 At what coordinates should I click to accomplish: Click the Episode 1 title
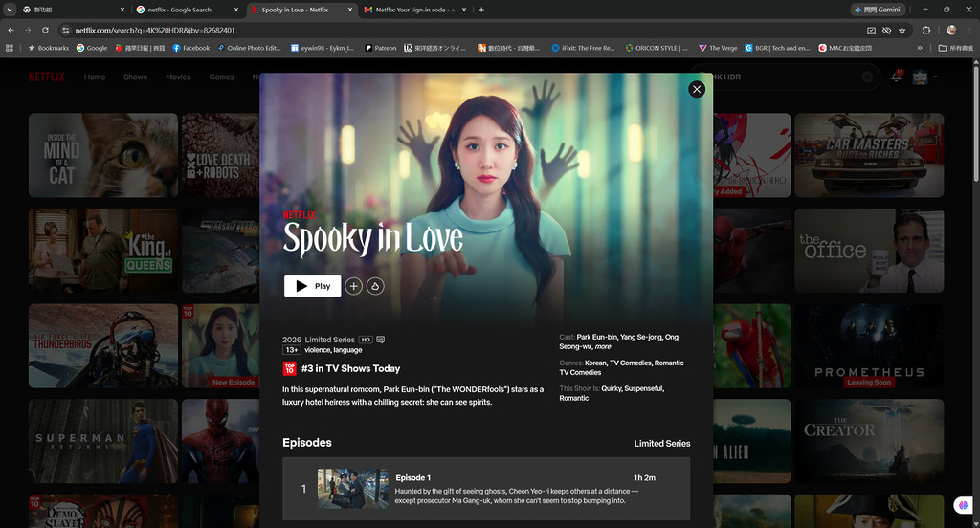(412, 477)
